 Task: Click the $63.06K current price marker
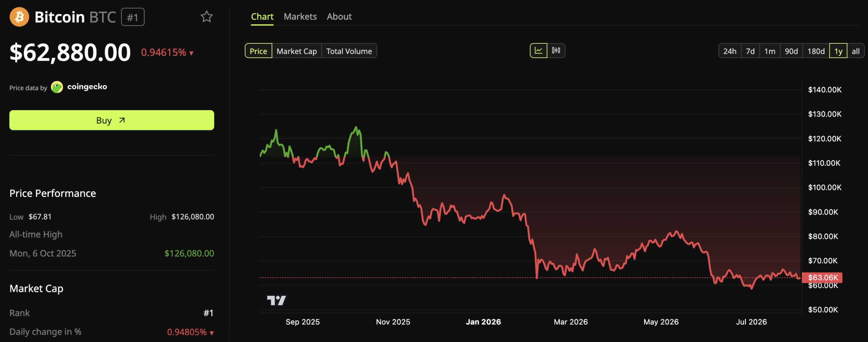(822, 278)
